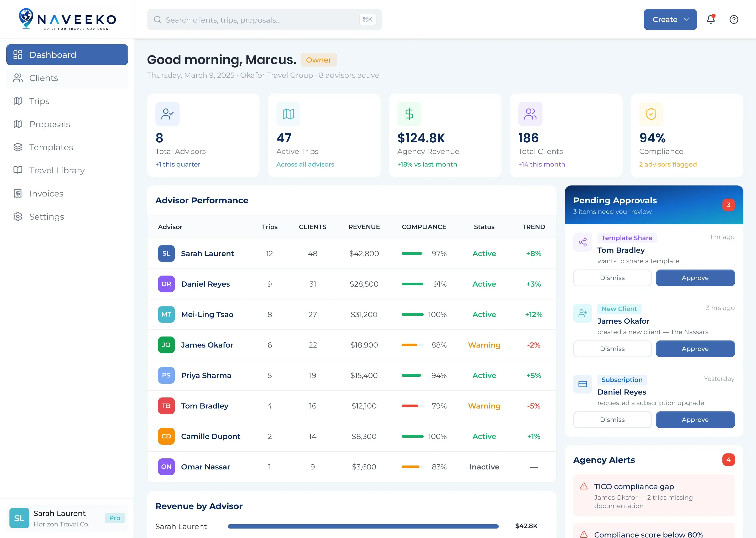Click the TICO compliance gap warning icon
The image size is (756, 538).
584,486
